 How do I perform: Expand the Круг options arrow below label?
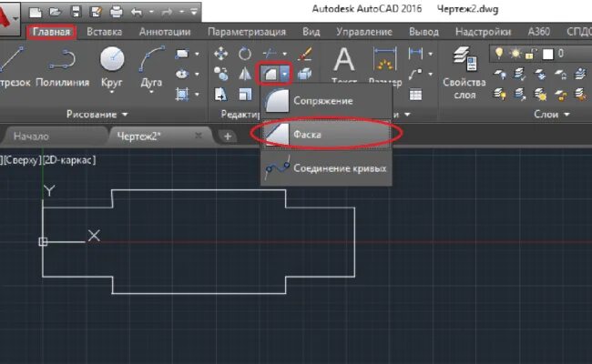tap(112, 92)
